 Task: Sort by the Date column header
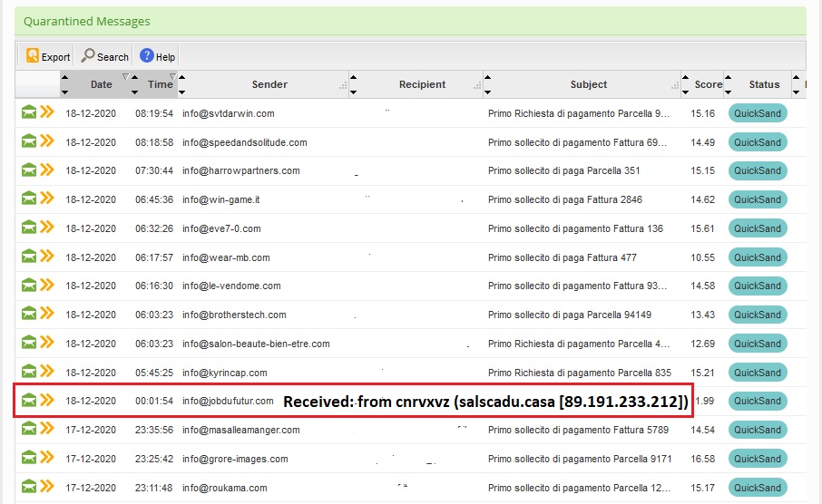tap(102, 84)
